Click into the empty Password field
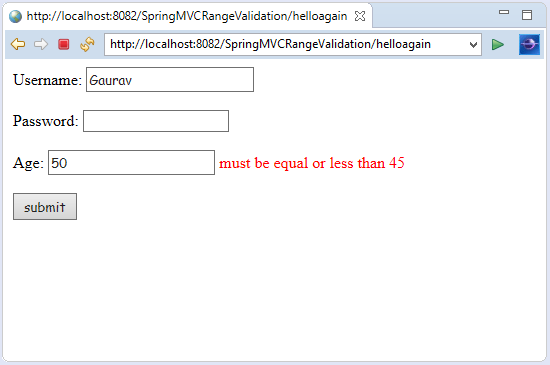This screenshot has width=550, height=365. [156, 121]
